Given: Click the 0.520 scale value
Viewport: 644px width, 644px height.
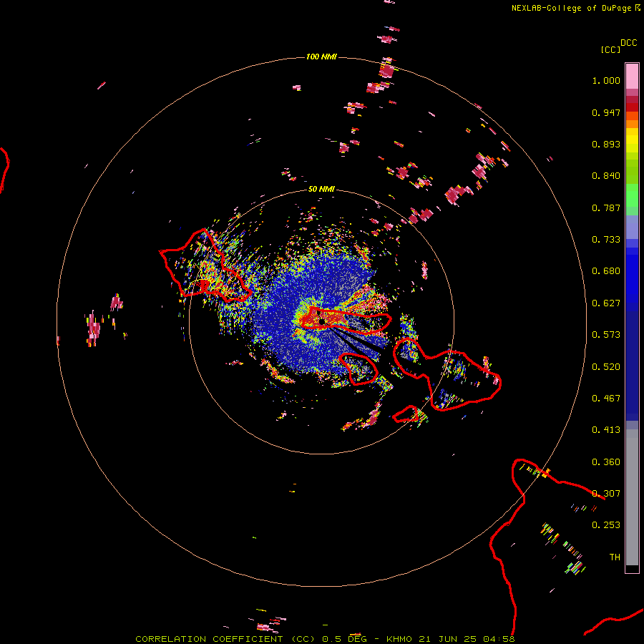Looking at the screenshot, I should (606, 367).
